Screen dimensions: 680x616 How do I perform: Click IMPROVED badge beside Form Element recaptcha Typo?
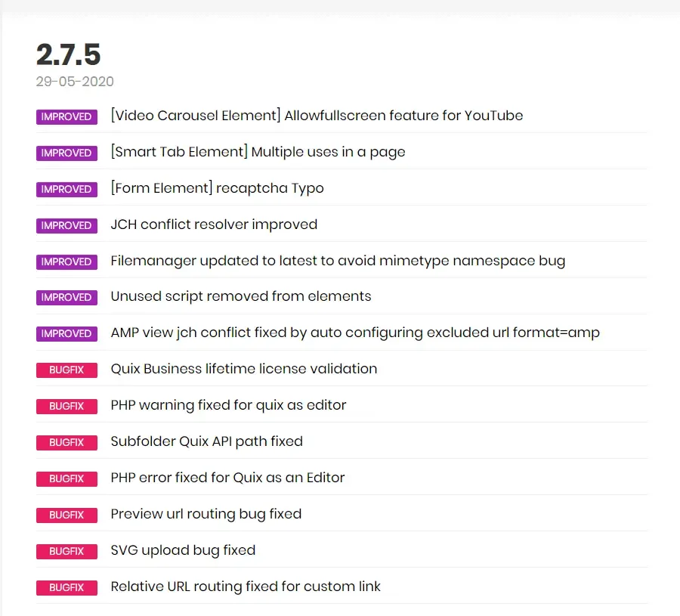coord(66,189)
